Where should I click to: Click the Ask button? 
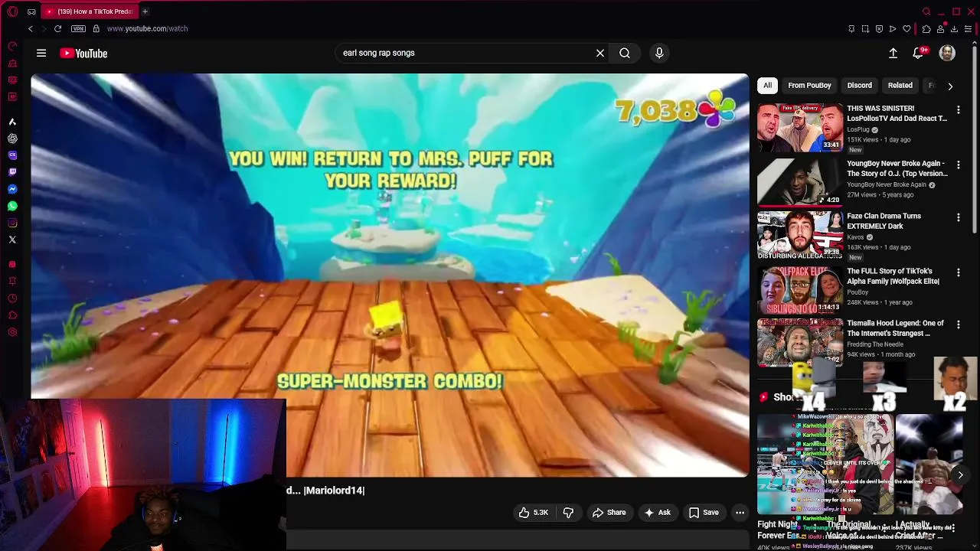(657, 513)
